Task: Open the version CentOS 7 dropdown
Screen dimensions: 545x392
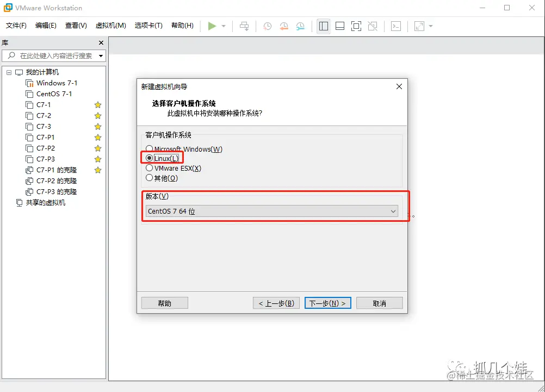Action: tap(272, 211)
